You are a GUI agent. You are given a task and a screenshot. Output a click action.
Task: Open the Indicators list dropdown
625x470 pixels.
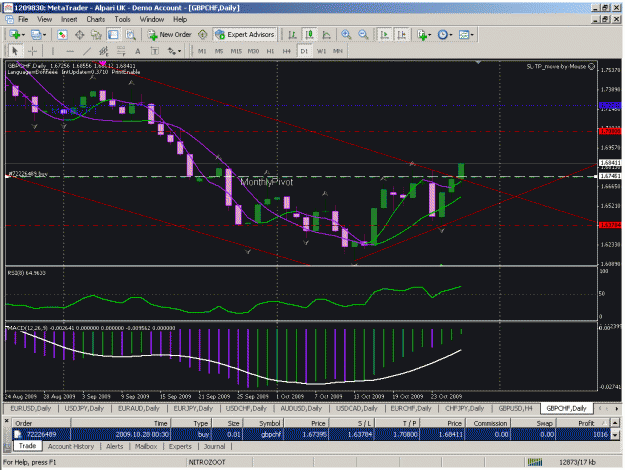pos(424,35)
